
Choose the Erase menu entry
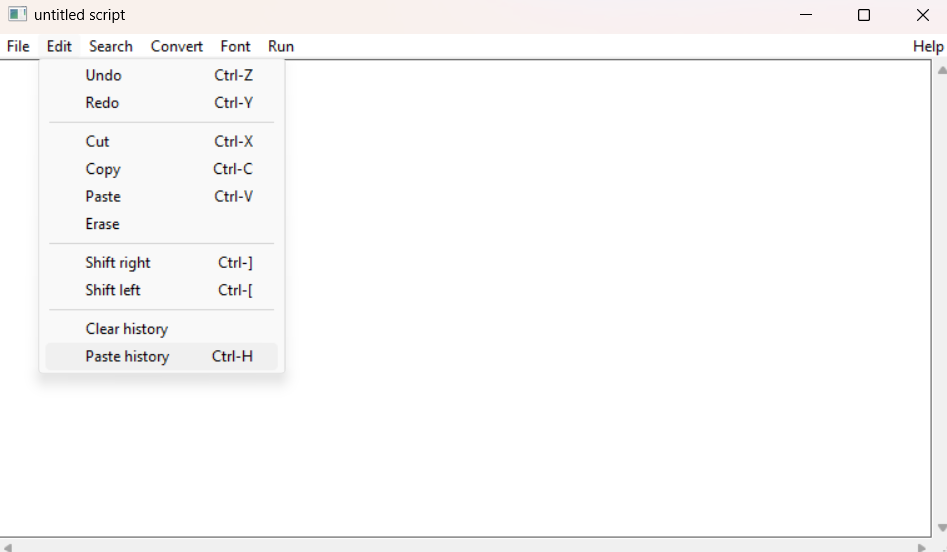pos(161,224)
